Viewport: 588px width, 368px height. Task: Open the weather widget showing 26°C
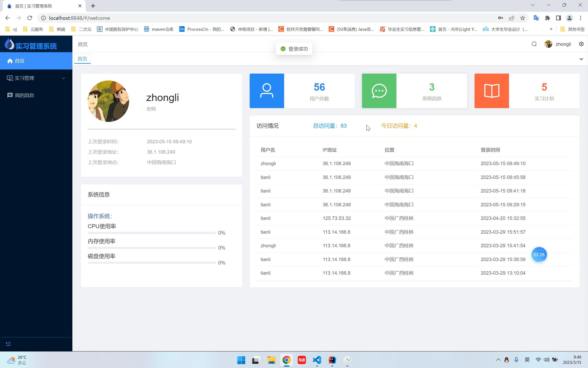17,360
